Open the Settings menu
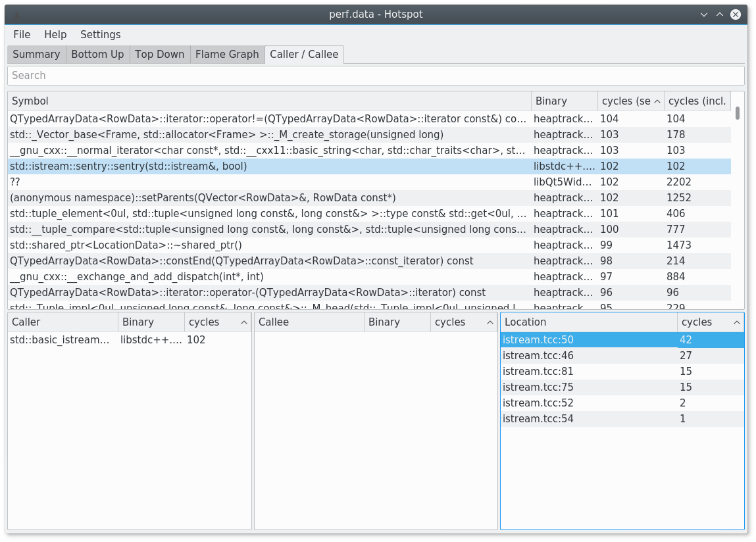This screenshot has height=542, width=756. (x=100, y=34)
